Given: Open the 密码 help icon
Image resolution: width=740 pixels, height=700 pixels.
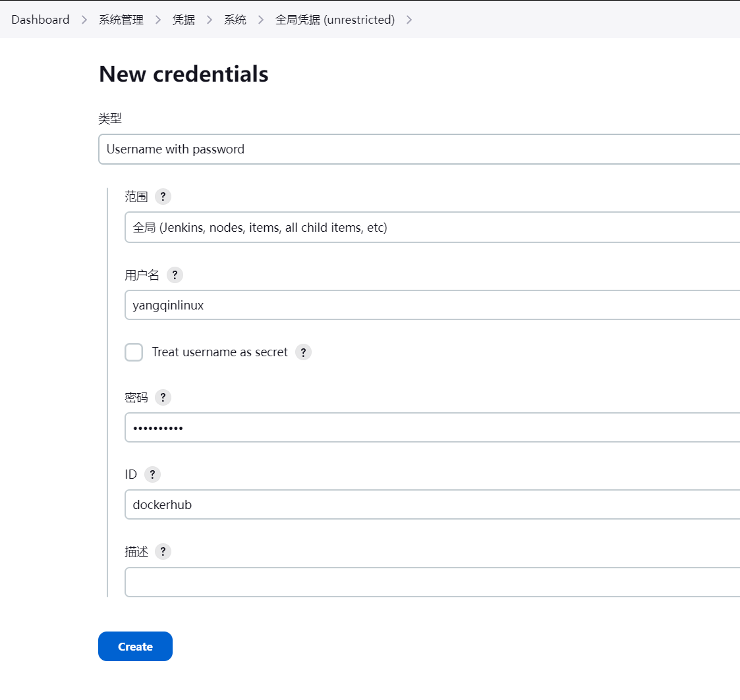Looking at the screenshot, I should coord(163,398).
